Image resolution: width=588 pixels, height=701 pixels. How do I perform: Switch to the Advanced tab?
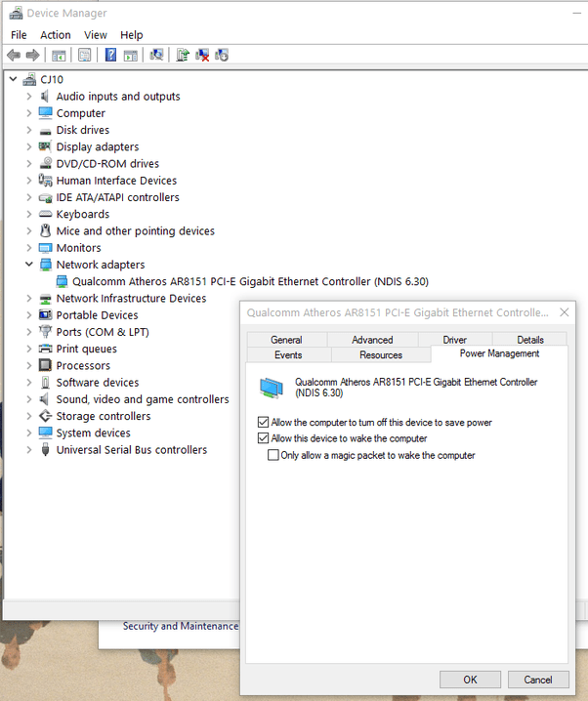pyautogui.click(x=372, y=340)
